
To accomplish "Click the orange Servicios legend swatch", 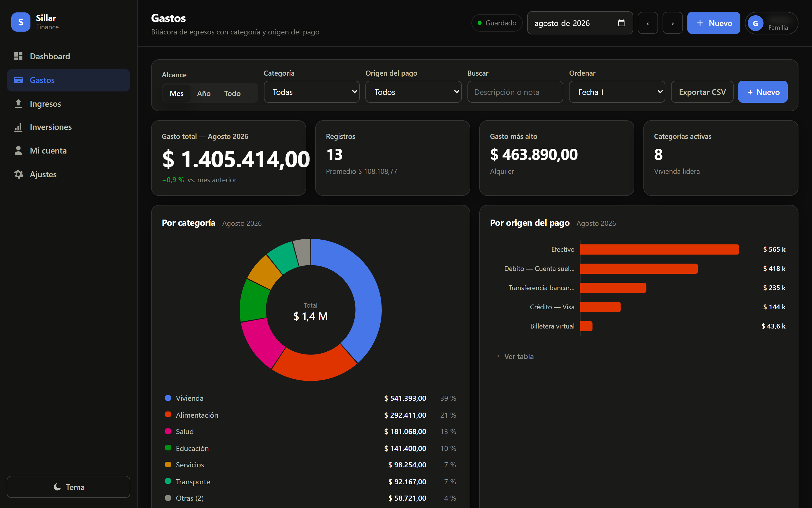I will (x=168, y=464).
